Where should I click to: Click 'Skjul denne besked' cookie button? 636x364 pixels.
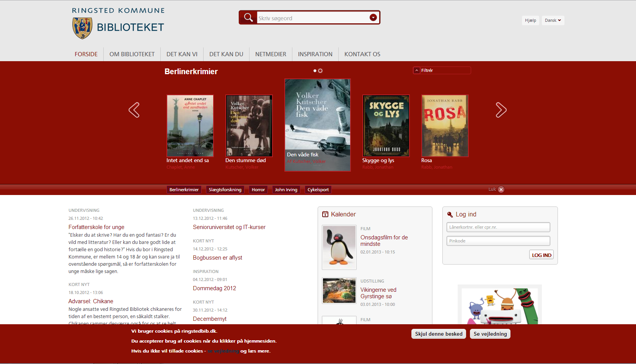(x=439, y=334)
